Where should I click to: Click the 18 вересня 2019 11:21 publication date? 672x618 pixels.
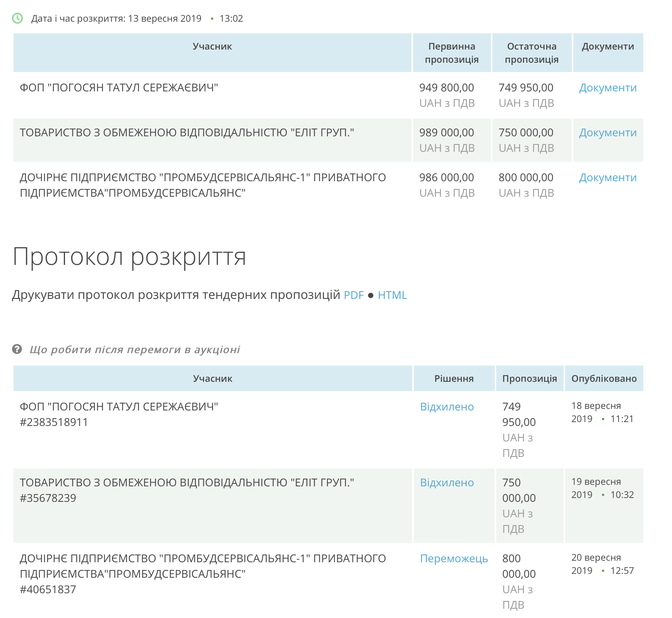pos(602,412)
